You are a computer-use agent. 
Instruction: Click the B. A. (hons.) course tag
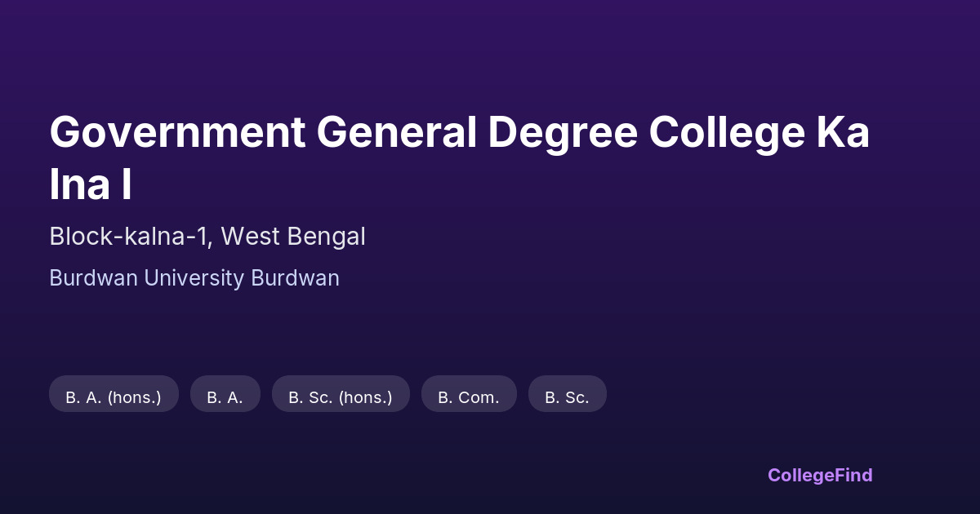114,397
